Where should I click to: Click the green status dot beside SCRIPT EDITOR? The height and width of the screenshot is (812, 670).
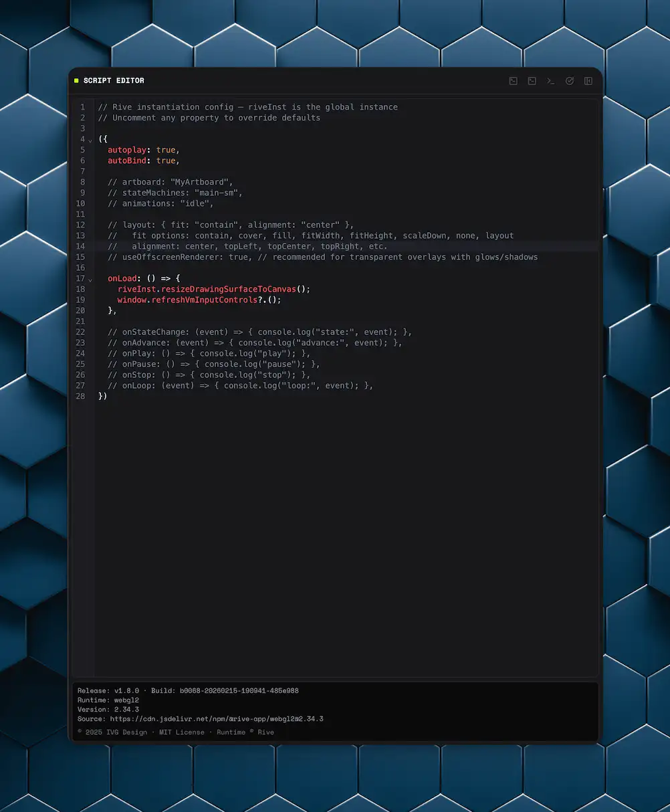pos(76,80)
